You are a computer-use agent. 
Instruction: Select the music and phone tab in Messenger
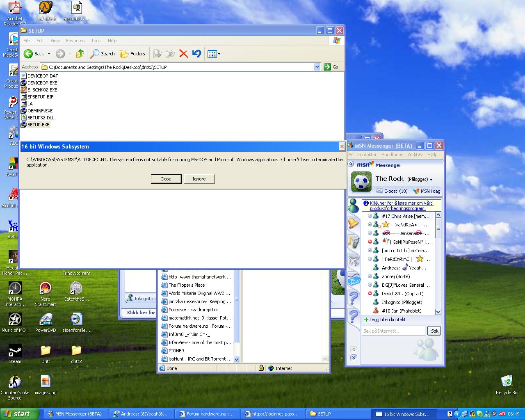click(354, 242)
